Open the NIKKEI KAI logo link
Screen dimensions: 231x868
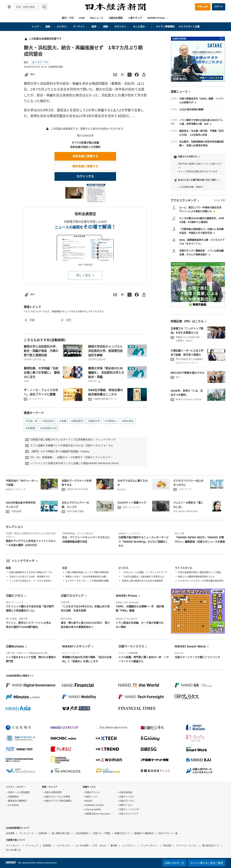pyautogui.click(x=199, y=760)
